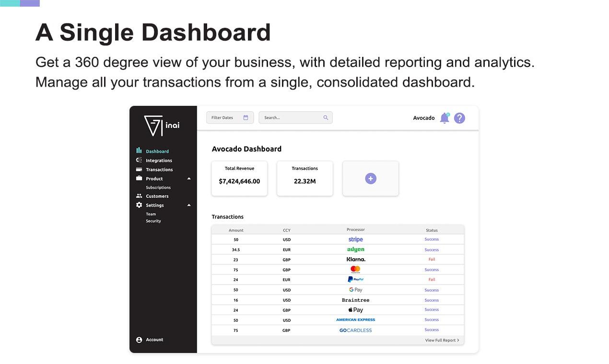The height and width of the screenshot is (364, 609).
Task: Click the magnifier icon in search box
Action: [326, 117]
